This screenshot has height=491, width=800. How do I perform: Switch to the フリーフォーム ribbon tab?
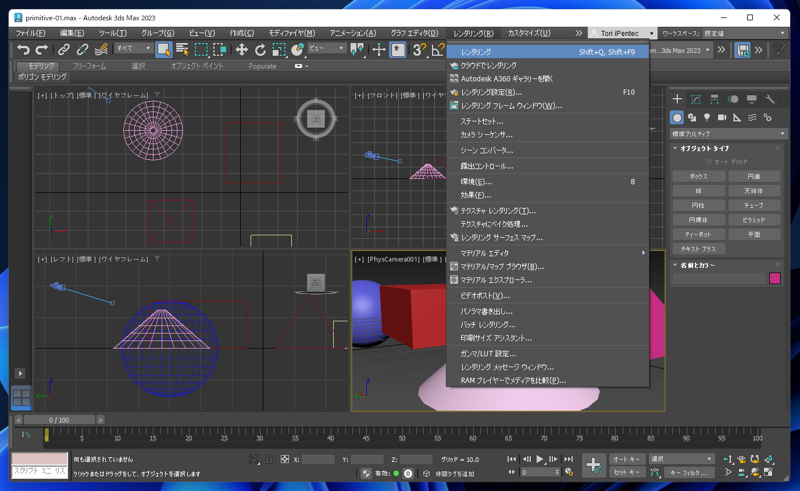pyautogui.click(x=89, y=66)
